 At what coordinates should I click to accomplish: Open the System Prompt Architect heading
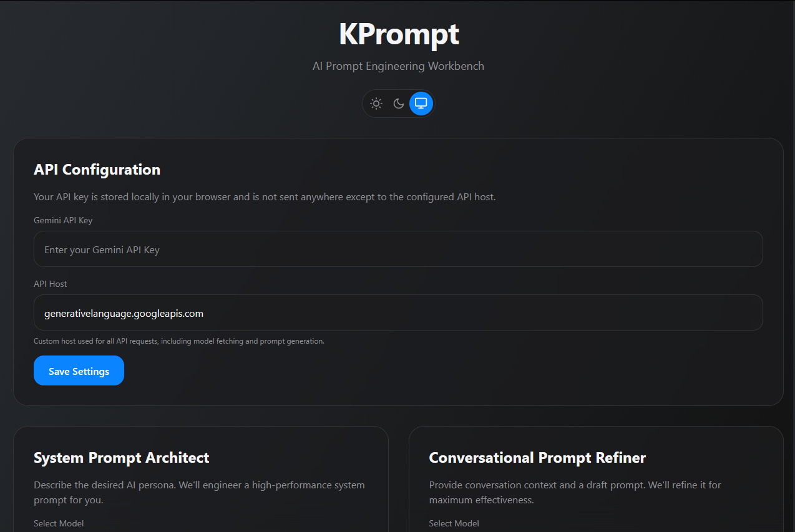[x=122, y=458]
